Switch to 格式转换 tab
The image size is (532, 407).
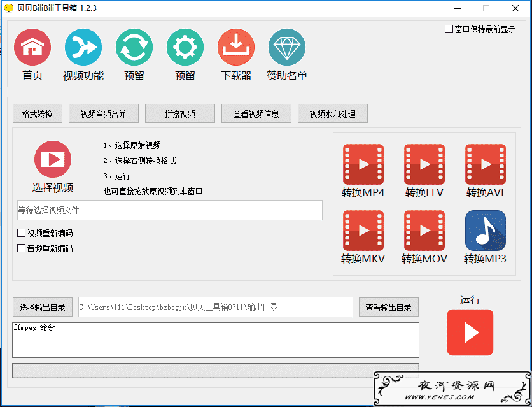click(38, 113)
